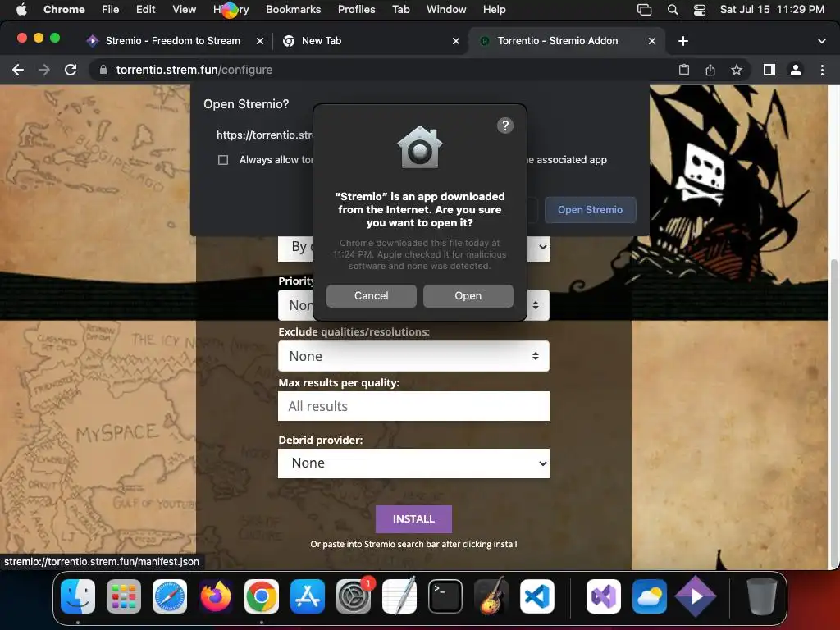The height and width of the screenshot is (630, 840).
Task: Go back using the browser back arrow
Action: click(x=18, y=70)
